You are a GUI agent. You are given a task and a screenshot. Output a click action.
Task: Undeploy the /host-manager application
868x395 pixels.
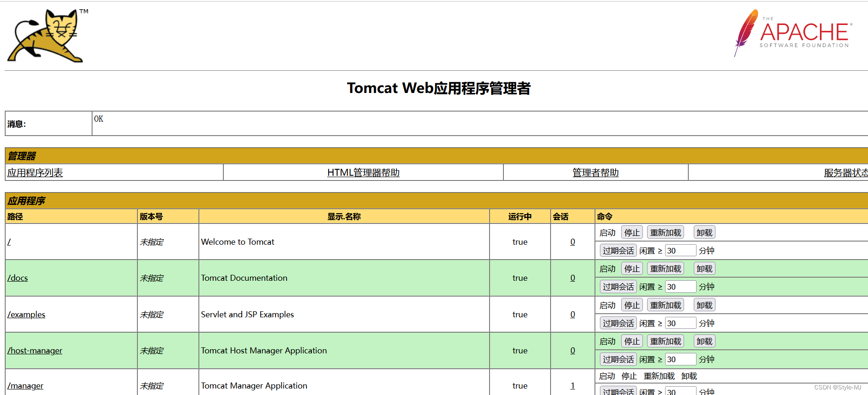pyautogui.click(x=704, y=341)
